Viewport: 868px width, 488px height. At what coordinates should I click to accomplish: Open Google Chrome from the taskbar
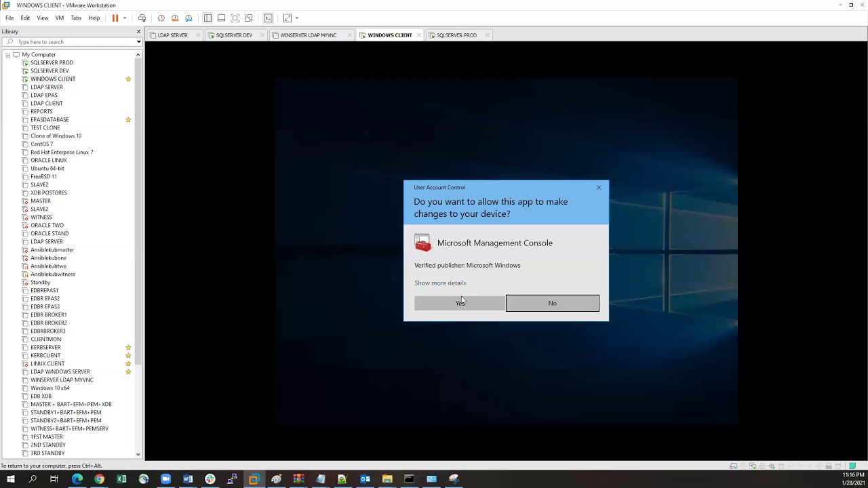[x=99, y=479]
